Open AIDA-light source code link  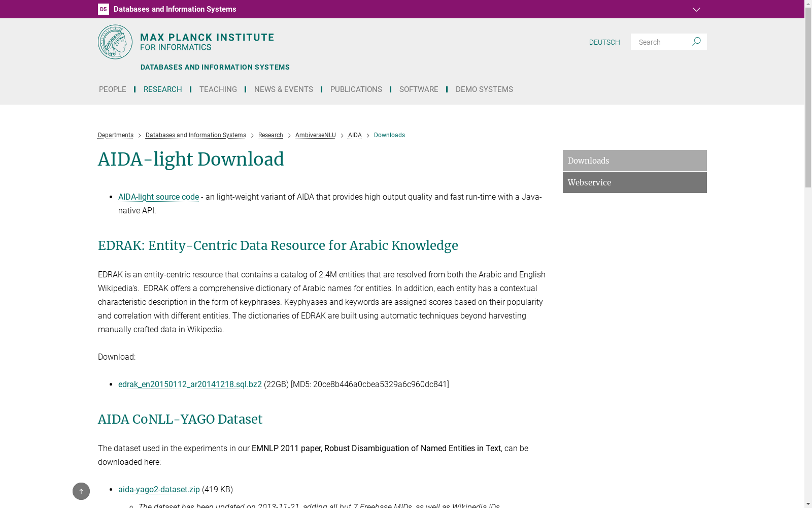coord(158,197)
